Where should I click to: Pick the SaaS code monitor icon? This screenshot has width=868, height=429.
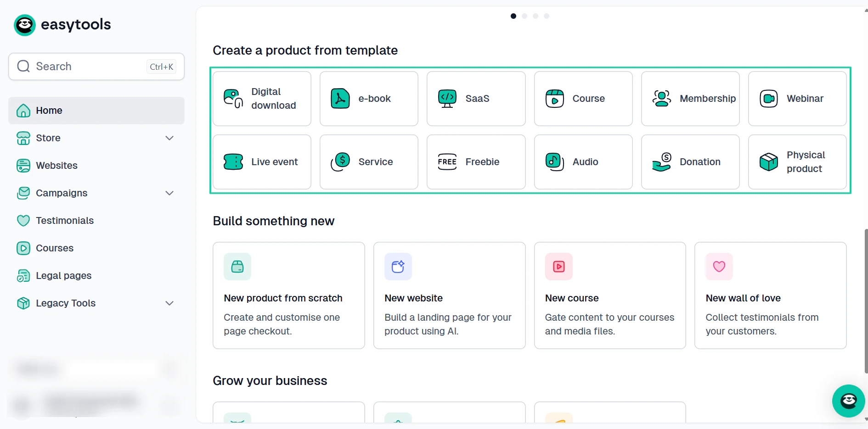447,99
